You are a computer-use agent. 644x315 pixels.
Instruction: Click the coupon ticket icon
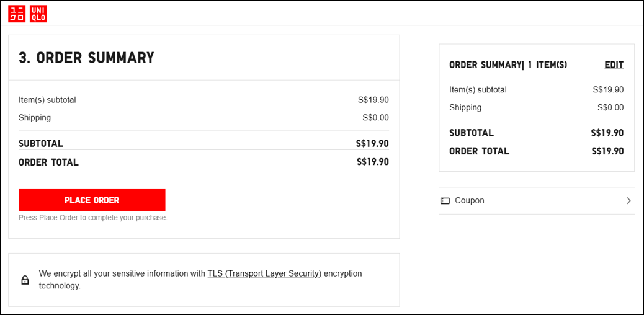[x=445, y=201]
